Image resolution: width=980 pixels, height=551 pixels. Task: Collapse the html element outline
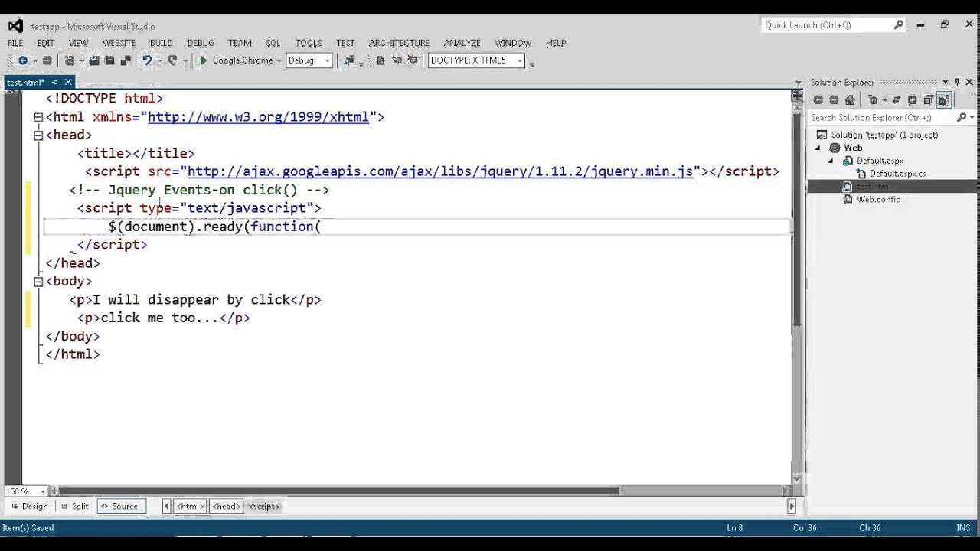pos(38,117)
